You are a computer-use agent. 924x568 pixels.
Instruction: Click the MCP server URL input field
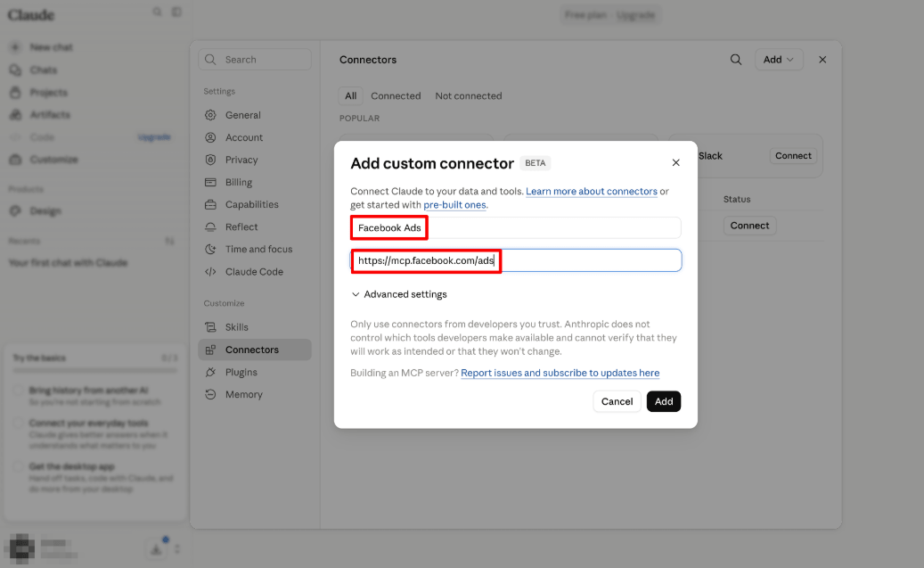516,260
